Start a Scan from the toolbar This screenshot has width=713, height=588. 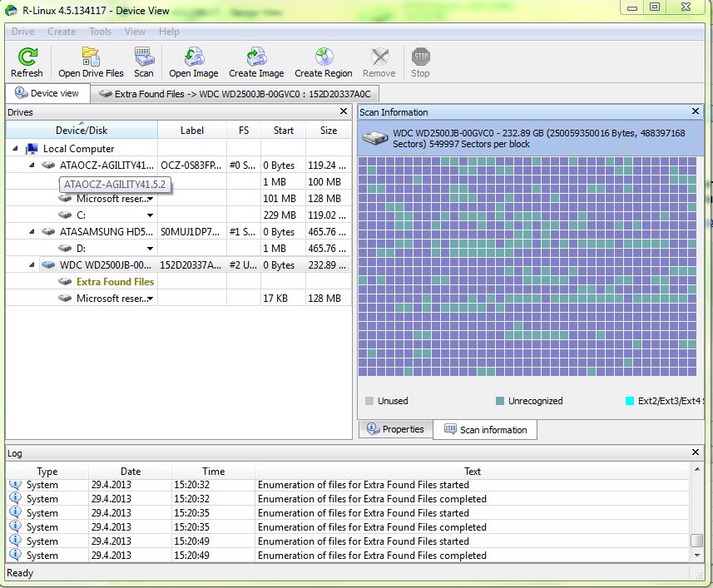click(x=144, y=57)
